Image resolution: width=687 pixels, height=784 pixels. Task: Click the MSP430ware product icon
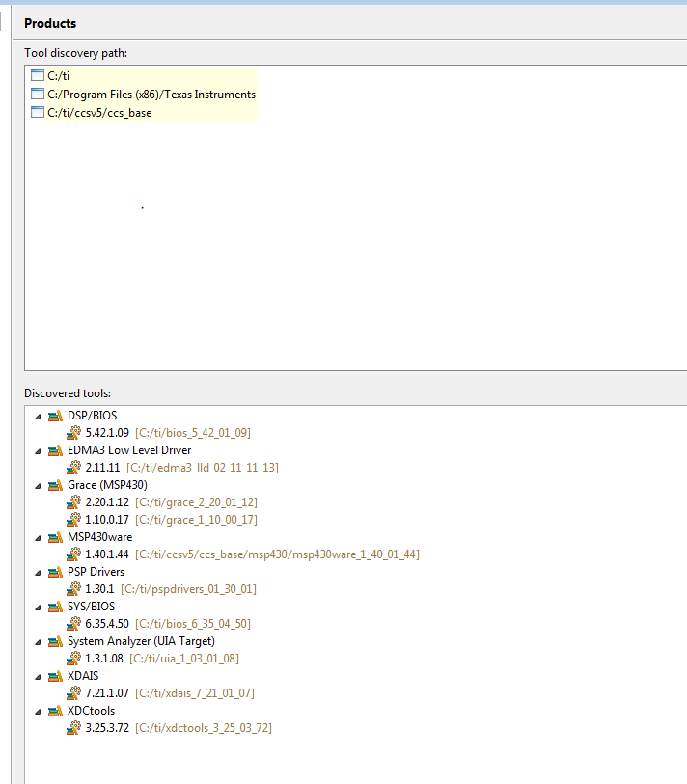pyautogui.click(x=55, y=537)
